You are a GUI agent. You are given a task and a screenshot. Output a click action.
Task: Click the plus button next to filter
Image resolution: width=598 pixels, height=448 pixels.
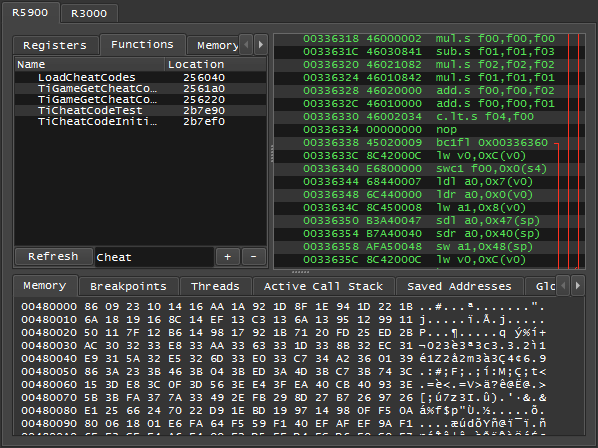click(228, 257)
